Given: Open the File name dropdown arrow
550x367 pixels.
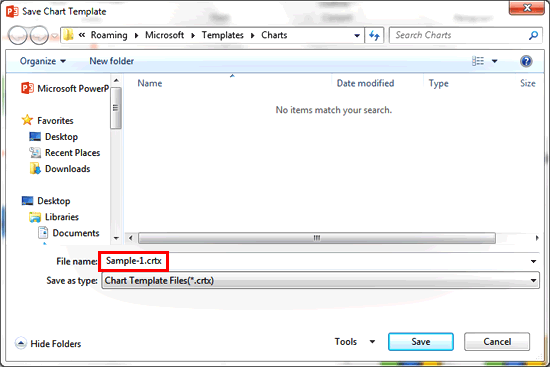Looking at the screenshot, I should click(x=534, y=261).
